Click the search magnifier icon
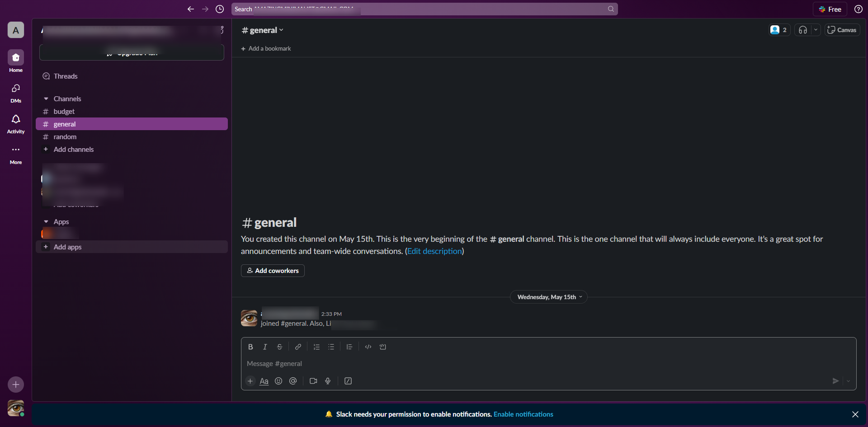The width and height of the screenshot is (868, 427). point(611,9)
